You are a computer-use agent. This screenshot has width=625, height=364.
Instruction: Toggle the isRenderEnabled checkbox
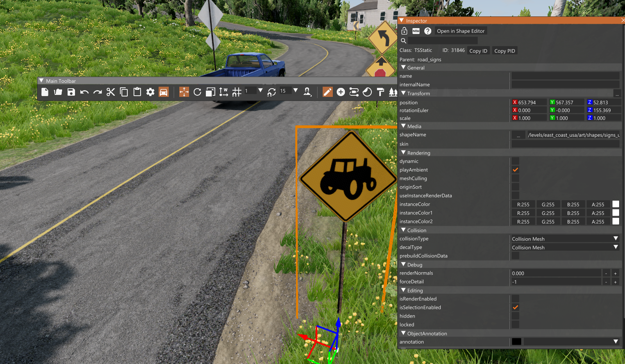point(516,299)
